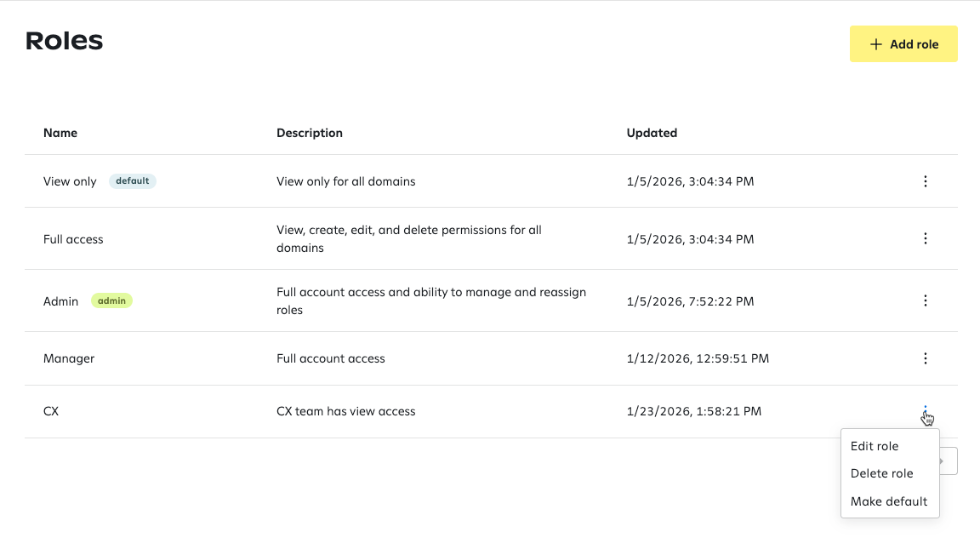Click the Roles page heading
This screenshot has width=980, height=555.
[x=64, y=41]
